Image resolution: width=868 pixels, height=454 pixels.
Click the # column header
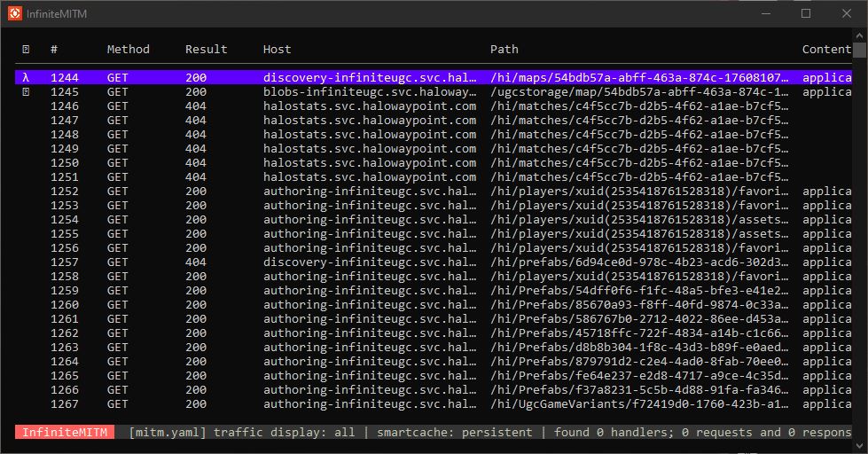coord(54,50)
